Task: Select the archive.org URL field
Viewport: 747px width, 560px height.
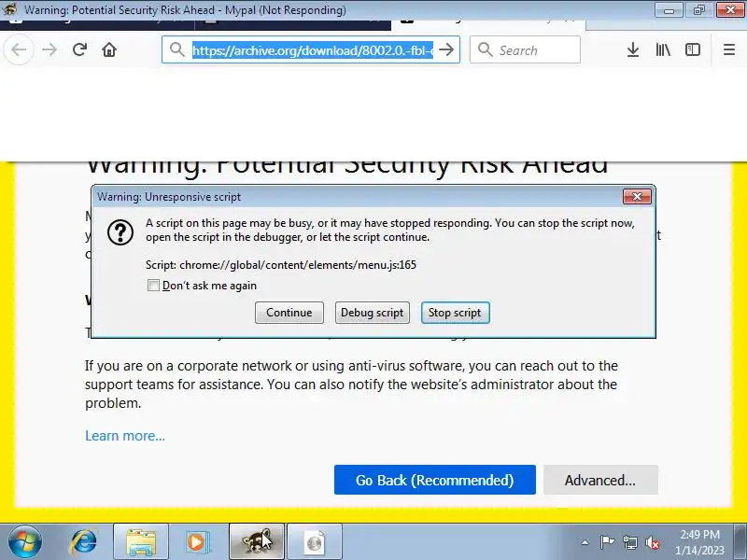Action: (x=313, y=50)
